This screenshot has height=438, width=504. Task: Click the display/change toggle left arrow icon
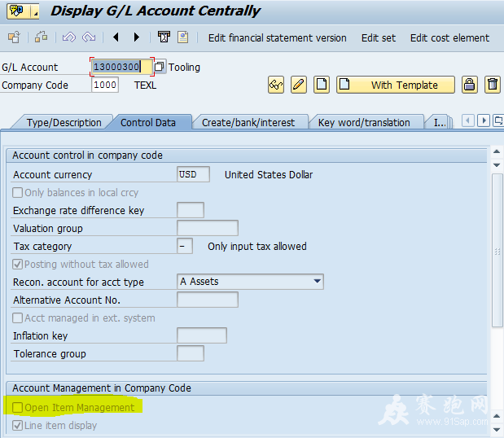(68, 37)
